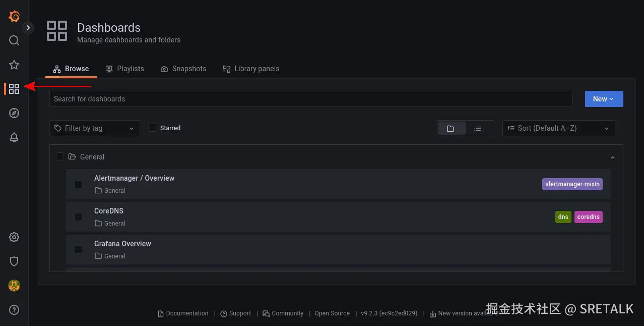Image resolution: width=644 pixels, height=326 pixels.
Task: Open the Alerting bell icon
Action: coord(14,137)
